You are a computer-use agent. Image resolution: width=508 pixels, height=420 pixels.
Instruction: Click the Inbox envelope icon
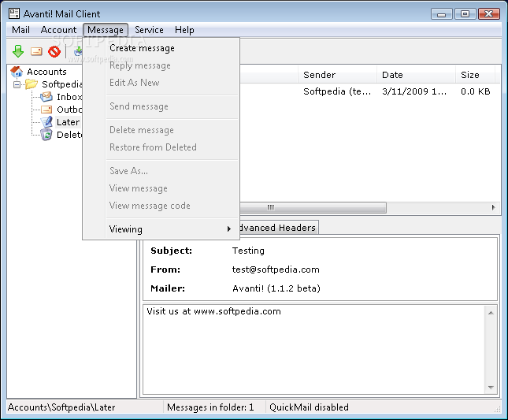(x=46, y=97)
